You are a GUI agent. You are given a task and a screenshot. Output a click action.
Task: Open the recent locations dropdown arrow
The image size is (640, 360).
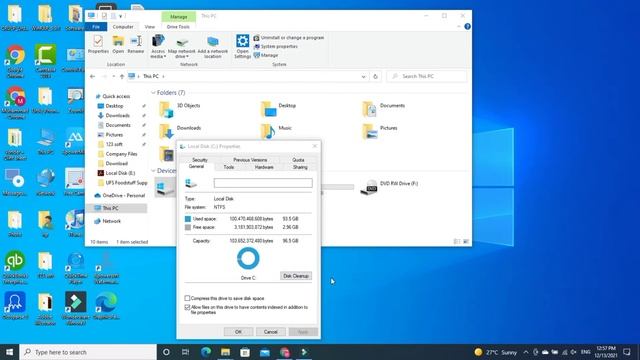[x=113, y=76]
